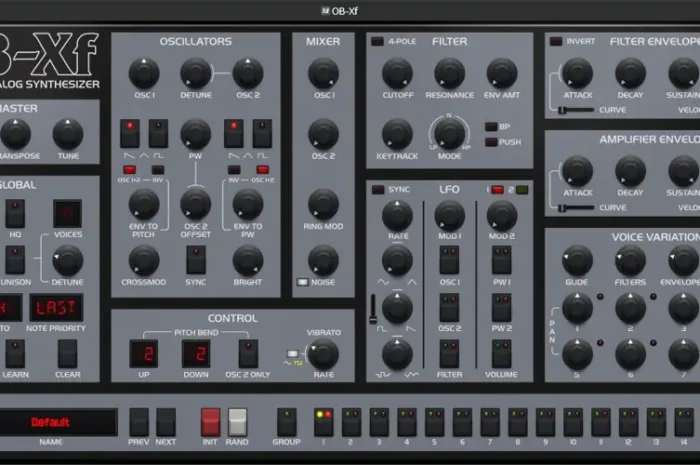Click the VIBRATO RATE knob

(x=323, y=354)
